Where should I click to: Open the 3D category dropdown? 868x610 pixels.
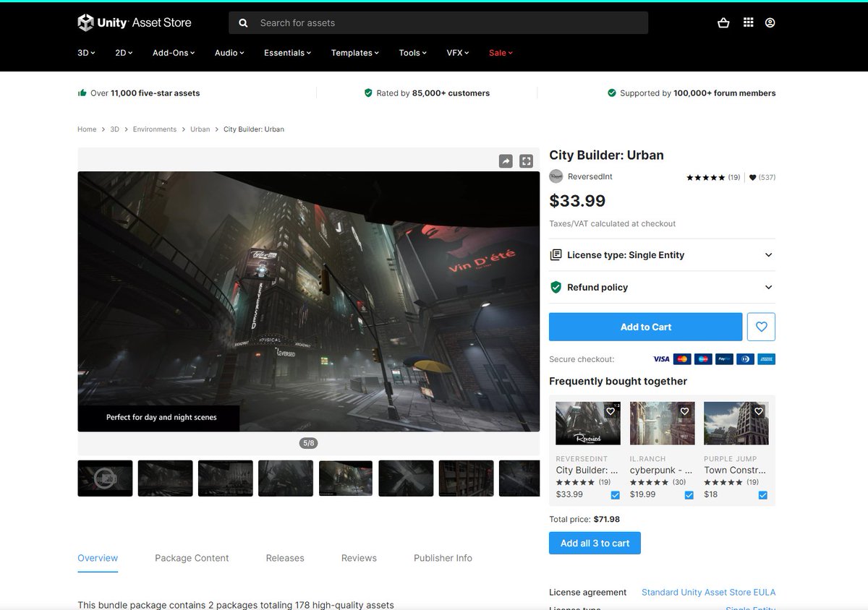86,53
